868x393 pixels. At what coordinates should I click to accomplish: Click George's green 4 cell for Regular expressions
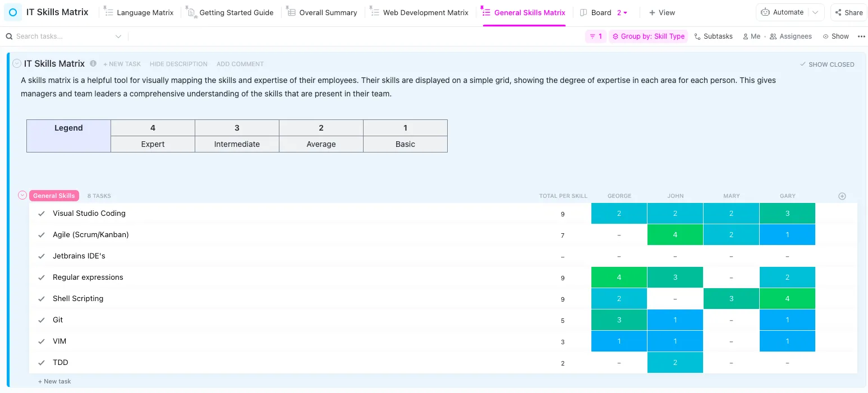pyautogui.click(x=619, y=278)
